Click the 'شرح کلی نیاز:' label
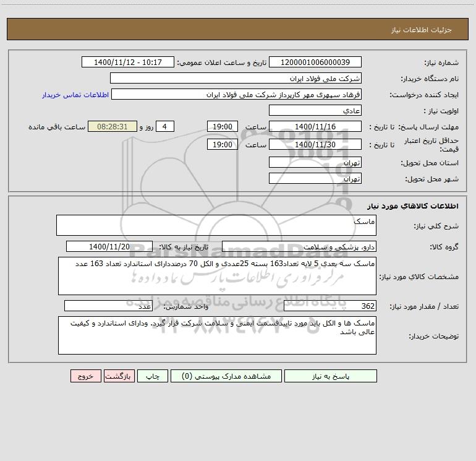 [436, 226]
